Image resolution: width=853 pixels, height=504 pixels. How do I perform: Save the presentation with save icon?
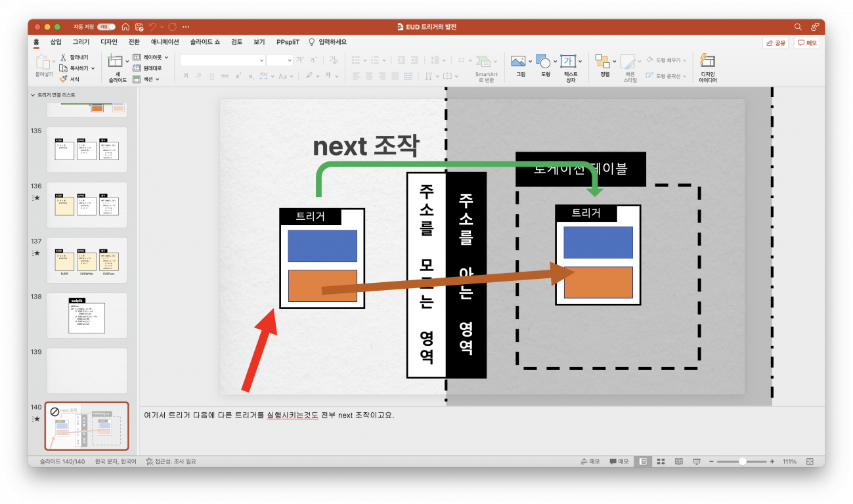click(x=139, y=27)
